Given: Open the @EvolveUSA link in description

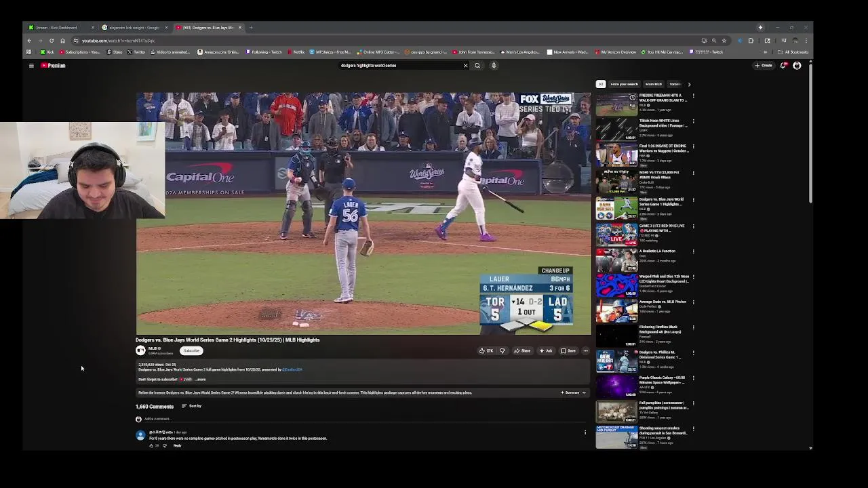Looking at the screenshot, I should point(292,369).
